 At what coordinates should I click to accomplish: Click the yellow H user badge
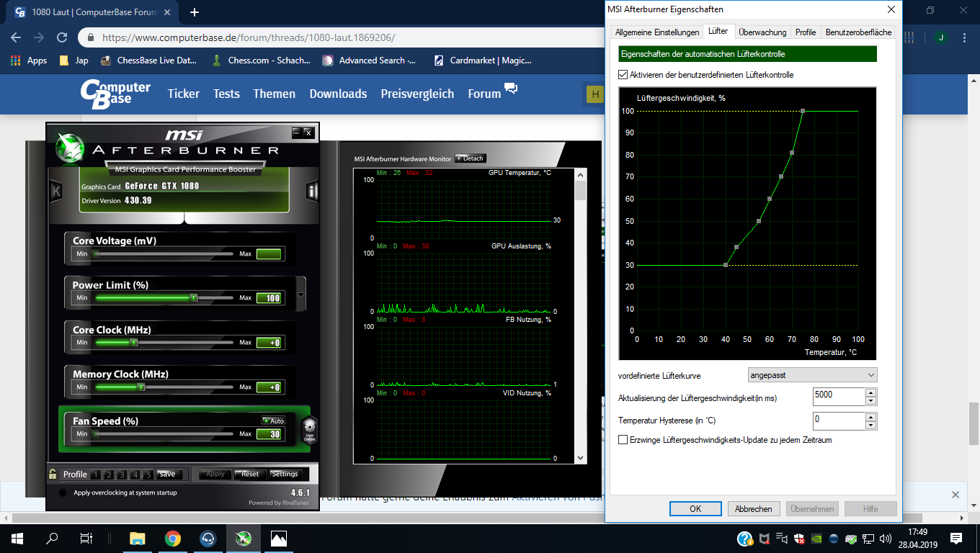pos(594,94)
